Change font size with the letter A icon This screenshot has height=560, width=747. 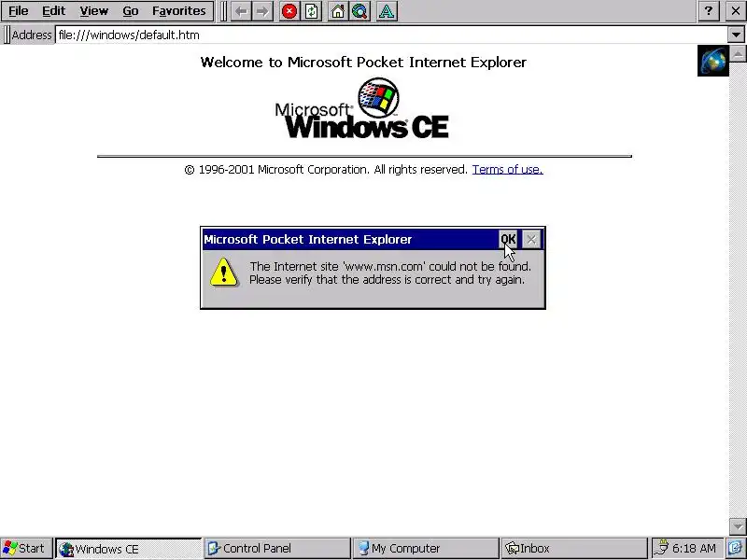point(387,11)
